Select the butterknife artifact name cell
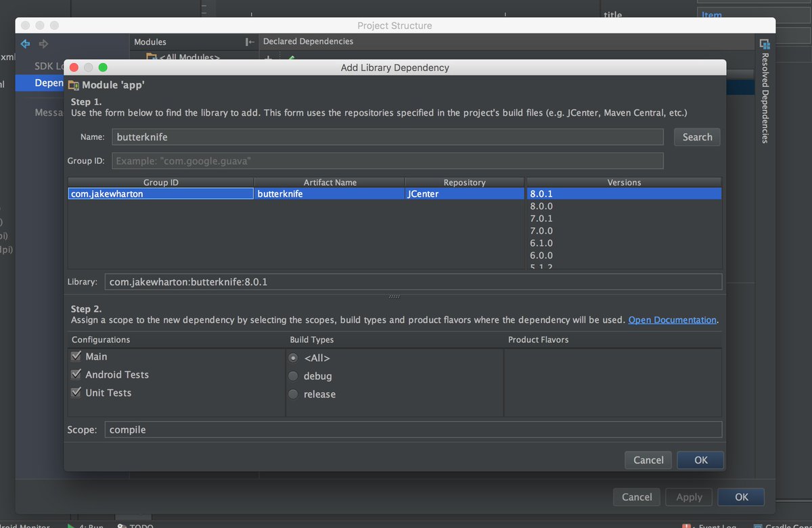 [330, 193]
